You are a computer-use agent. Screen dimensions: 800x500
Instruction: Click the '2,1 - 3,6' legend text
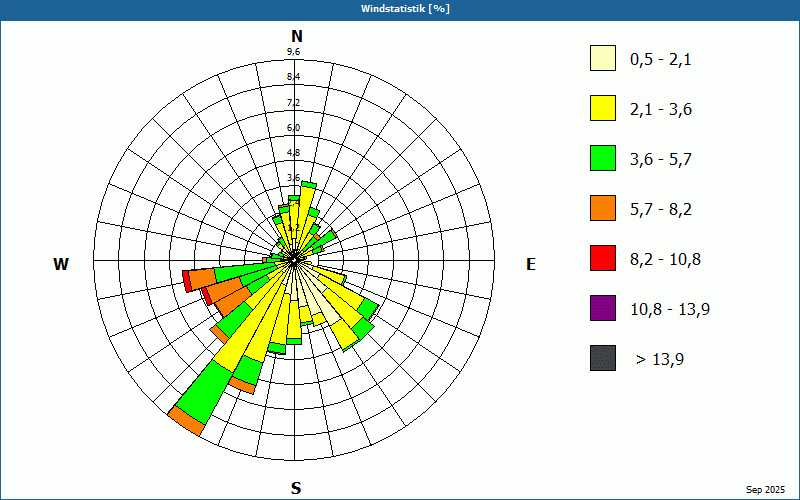(661, 110)
